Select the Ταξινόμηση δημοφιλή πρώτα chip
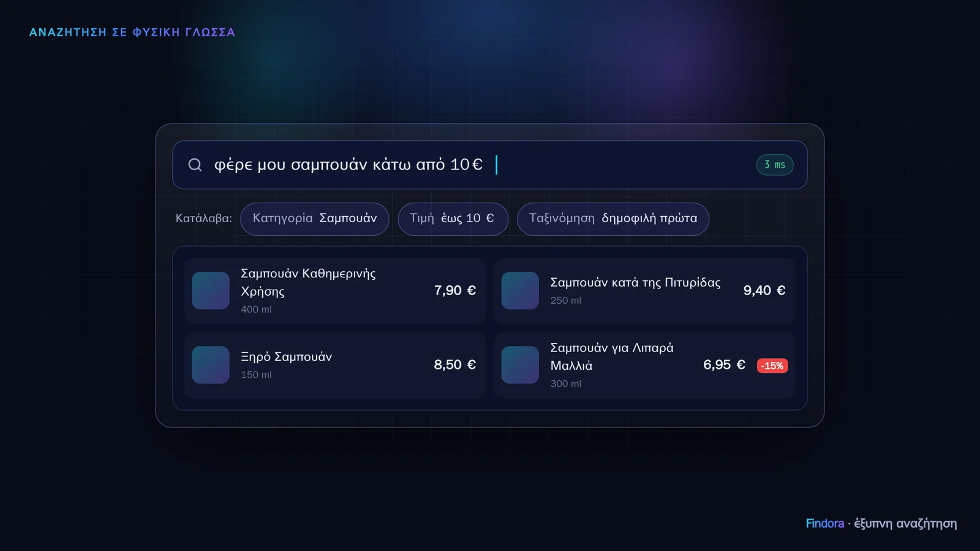The height and width of the screenshot is (551, 980). (x=613, y=219)
